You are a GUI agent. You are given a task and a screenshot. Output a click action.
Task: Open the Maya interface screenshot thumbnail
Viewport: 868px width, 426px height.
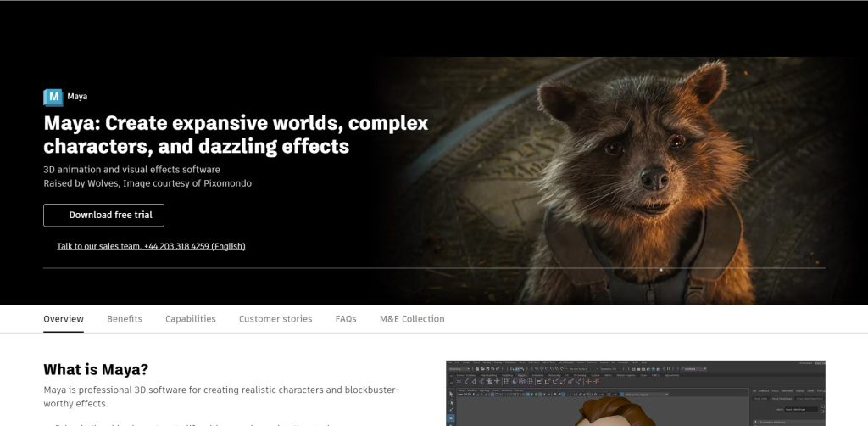pyautogui.click(x=636, y=393)
